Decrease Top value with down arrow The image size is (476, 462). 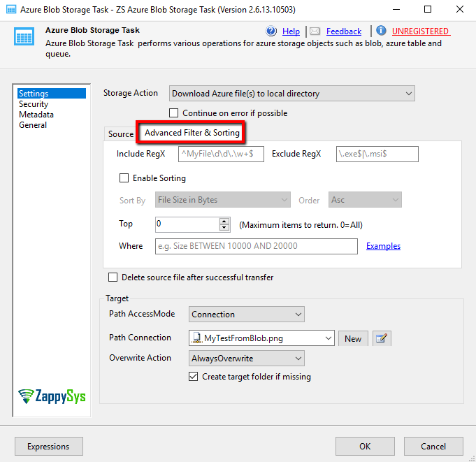click(x=224, y=228)
